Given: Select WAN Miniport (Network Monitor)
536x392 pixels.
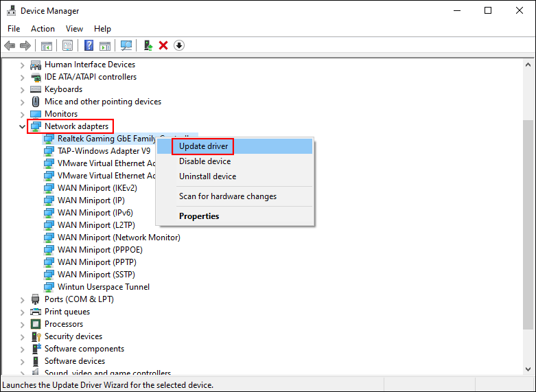Looking at the screenshot, I should [x=119, y=238].
